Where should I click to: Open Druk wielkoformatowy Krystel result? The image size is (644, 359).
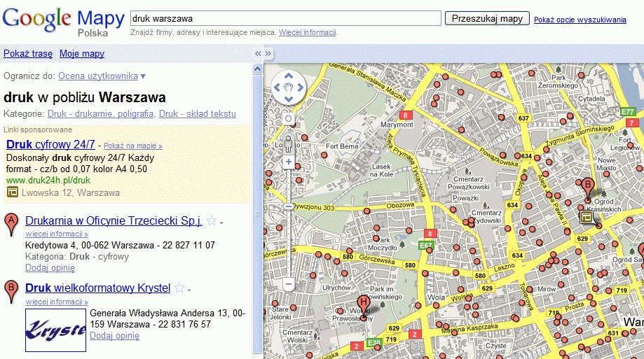(97, 288)
